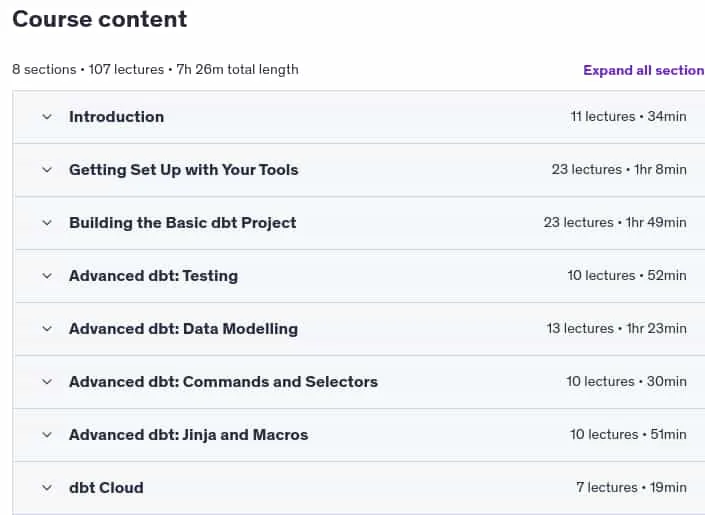Expand Commands and Selectors section chevron
This screenshot has height=515, width=705.
47,382
